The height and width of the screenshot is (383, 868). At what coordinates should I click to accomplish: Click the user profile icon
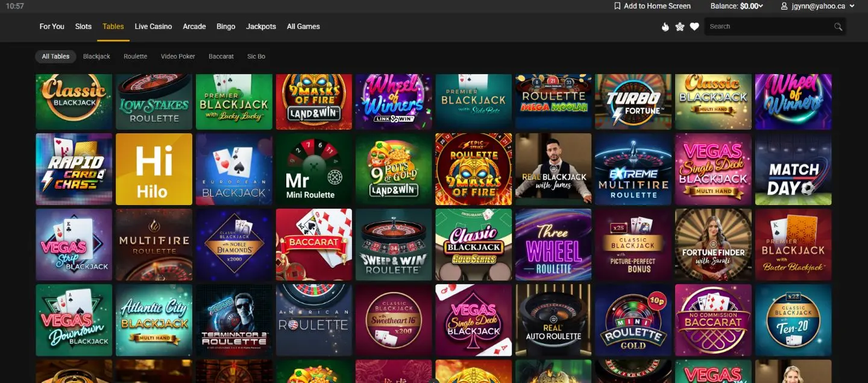pyautogui.click(x=784, y=6)
